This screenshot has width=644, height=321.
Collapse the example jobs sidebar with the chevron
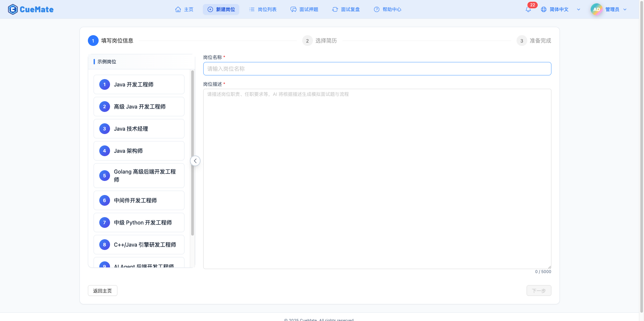tap(195, 161)
